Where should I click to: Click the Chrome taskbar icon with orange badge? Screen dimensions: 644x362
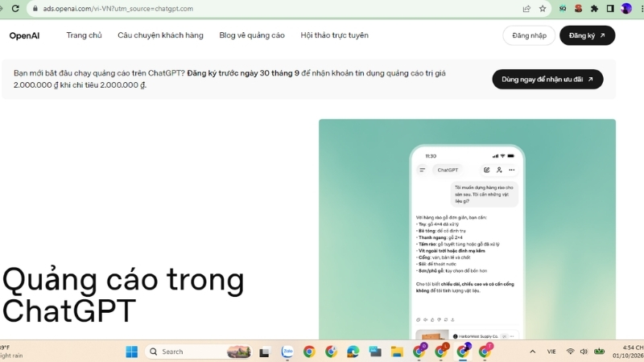[x=441, y=352]
